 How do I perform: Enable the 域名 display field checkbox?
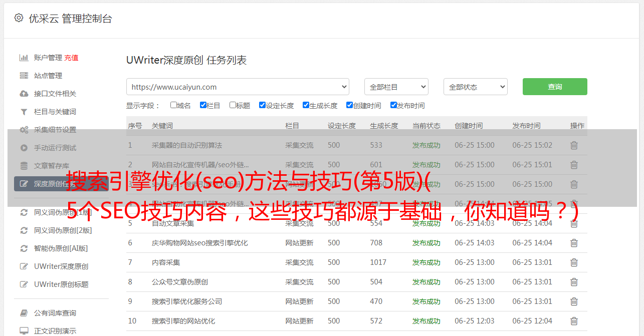173,105
